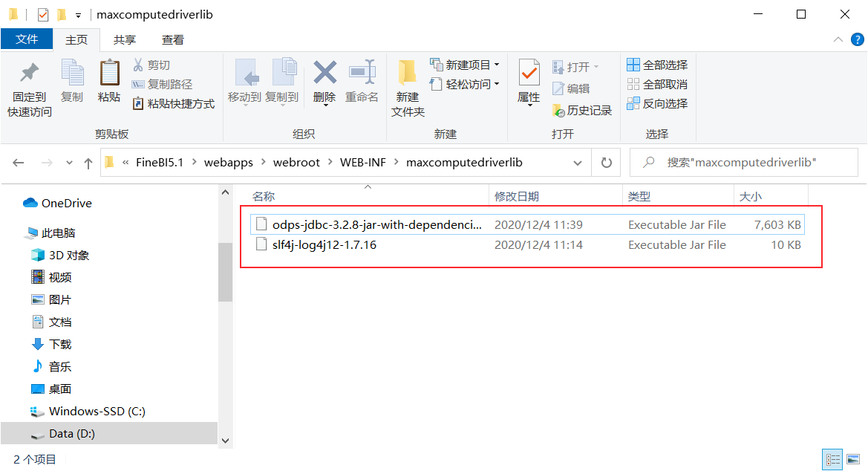Viewport: 868px width, 471px height.
Task: Sort by Name (名称) column header
Action: (x=368, y=196)
